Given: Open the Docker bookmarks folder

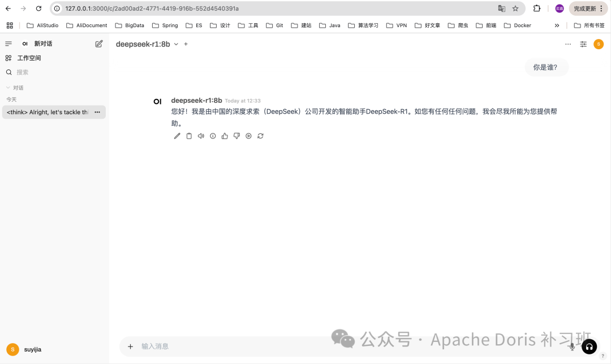Looking at the screenshot, I should tap(517, 25).
